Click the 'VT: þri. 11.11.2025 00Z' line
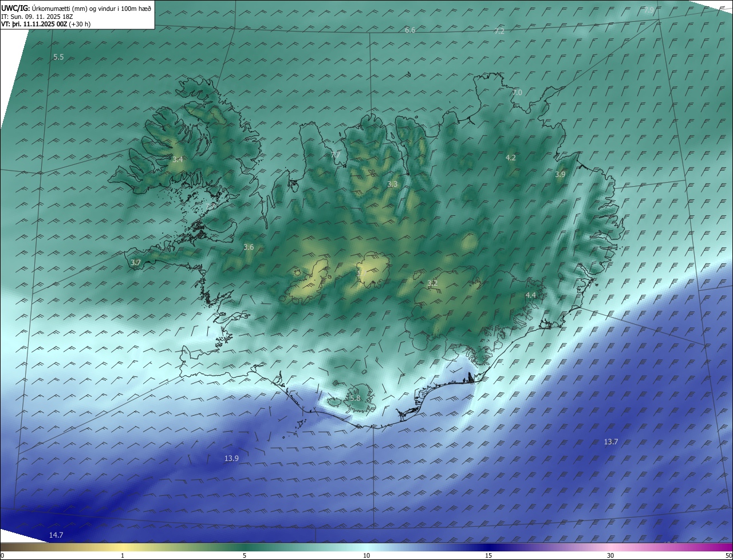The height and width of the screenshot is (560, 733). click(46, 24)
